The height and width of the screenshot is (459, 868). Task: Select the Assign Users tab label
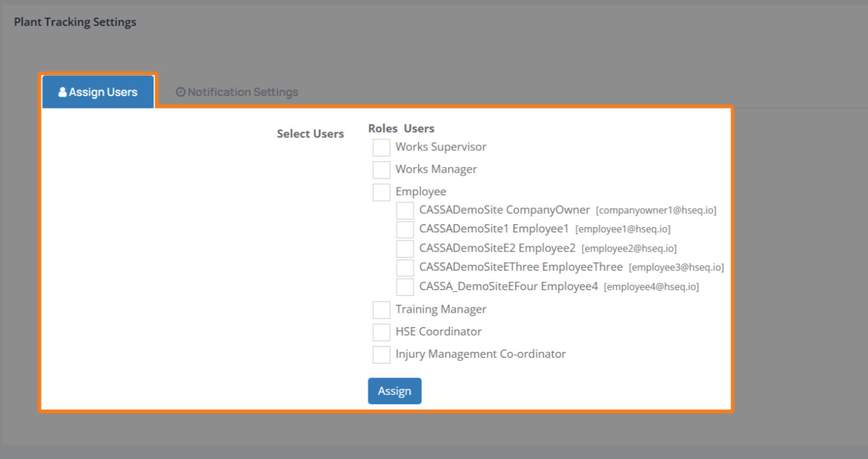(103, 92)
